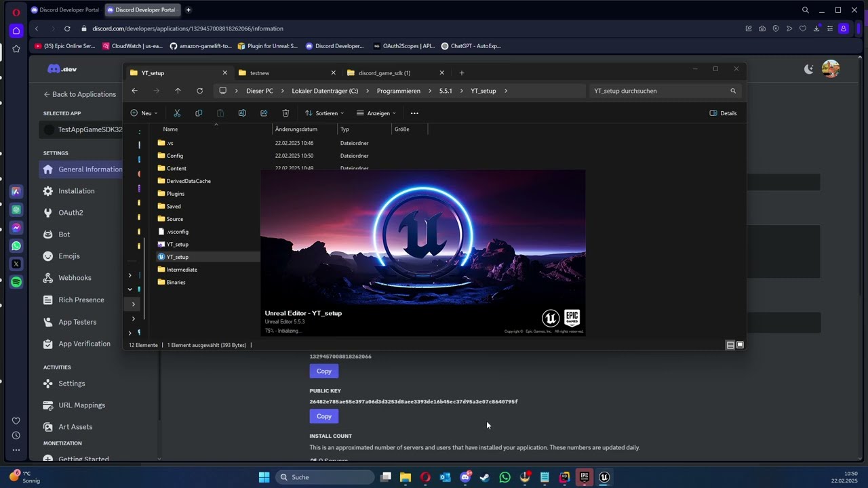
Task: Copy the Application ID
Action: 324,371
